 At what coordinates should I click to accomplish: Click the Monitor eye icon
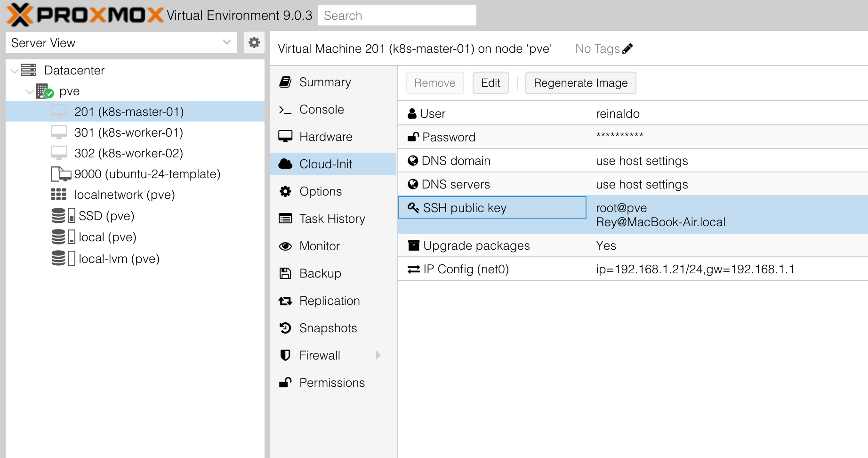coord(285,246)
